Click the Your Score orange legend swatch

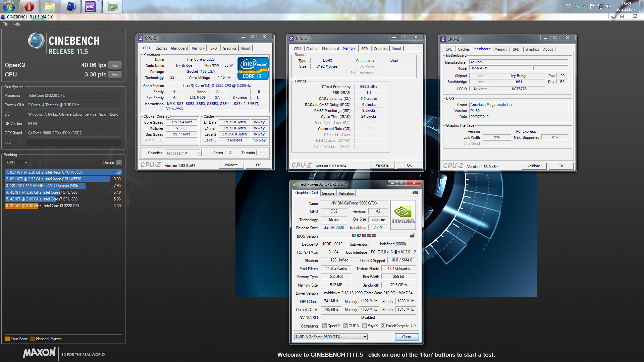tap(7, 339)
